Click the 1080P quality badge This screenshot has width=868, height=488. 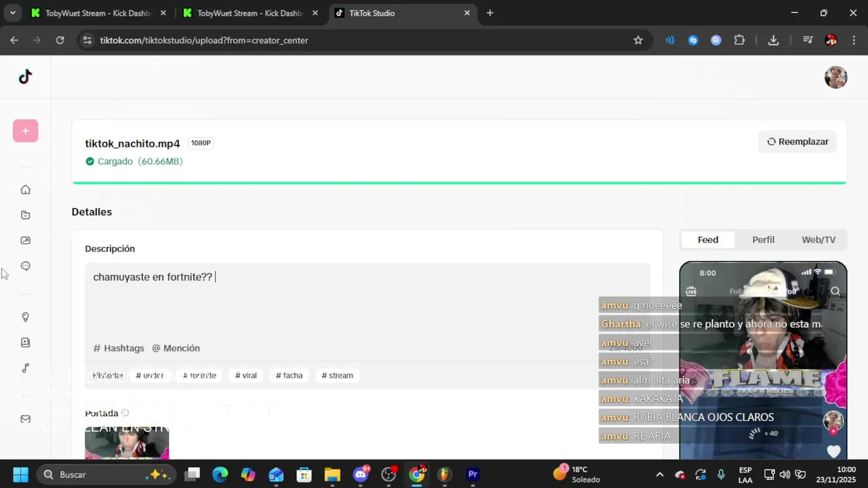tap(201, 143)
